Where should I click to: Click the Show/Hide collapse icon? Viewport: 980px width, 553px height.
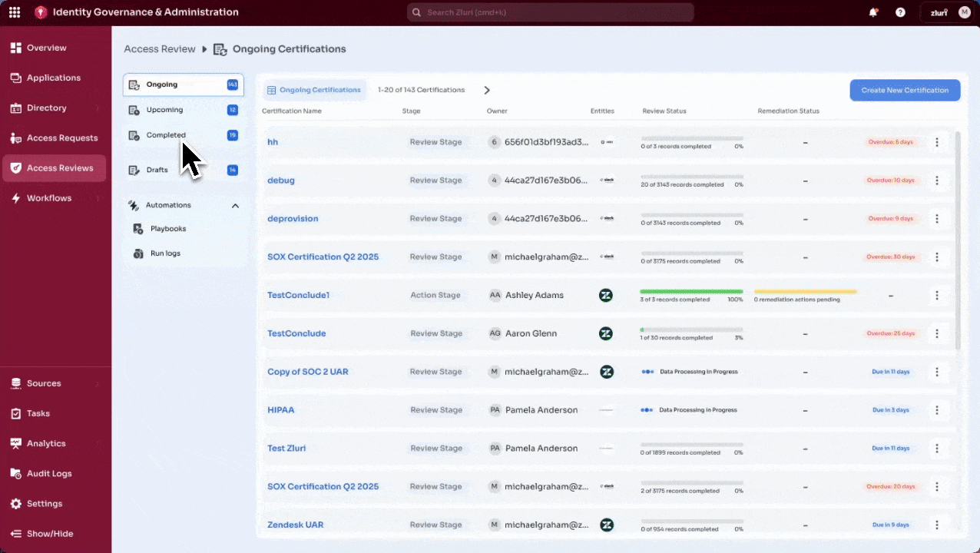[15, 534]
